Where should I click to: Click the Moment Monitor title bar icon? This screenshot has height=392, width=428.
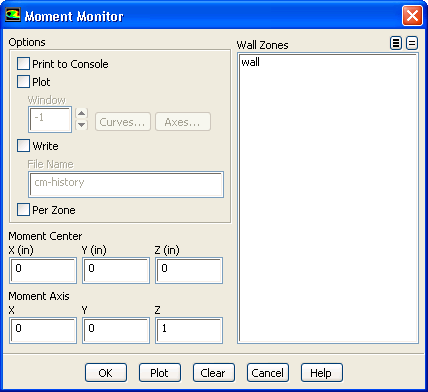click(x=13, y=15)
